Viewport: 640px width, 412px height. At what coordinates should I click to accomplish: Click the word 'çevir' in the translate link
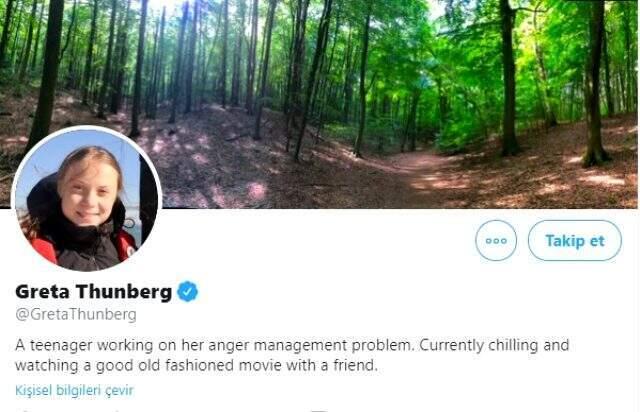tap(119, 391)
